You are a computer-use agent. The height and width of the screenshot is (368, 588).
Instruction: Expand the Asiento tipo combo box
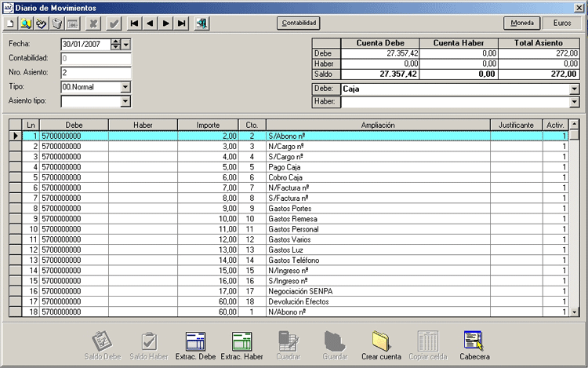[125, 101]
